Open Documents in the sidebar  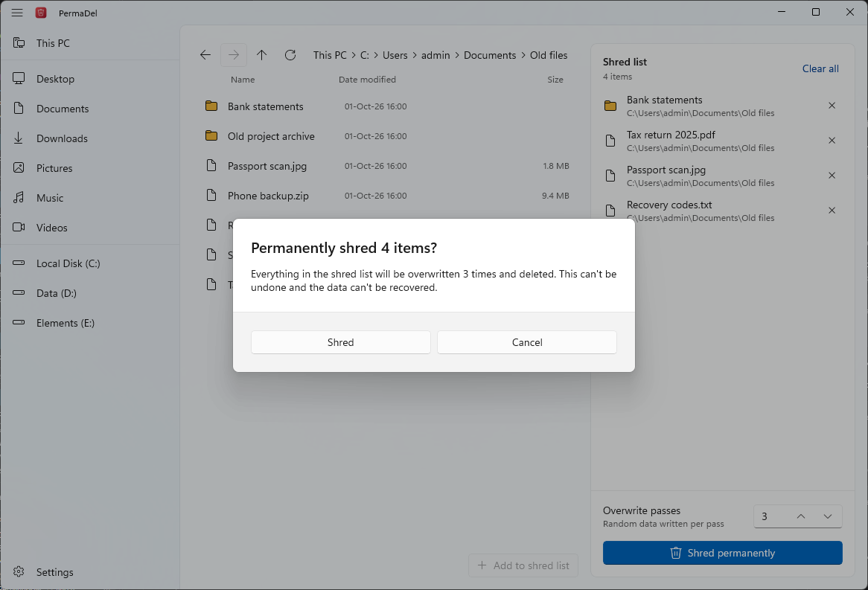coord(89,109)
